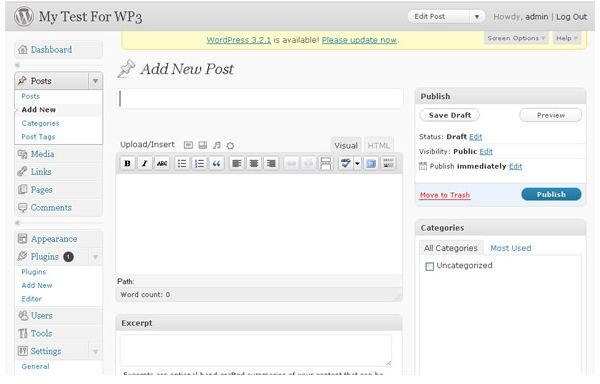This screenshot has height=384, width=600.
Task: Click the Tools sidebar icon
Action: click(x=23, y=333)
